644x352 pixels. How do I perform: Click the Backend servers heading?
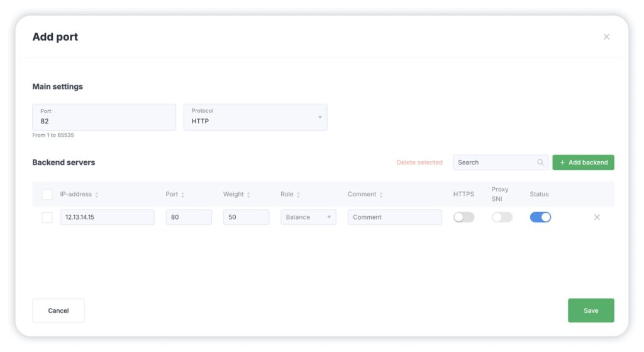click(x=64, y=162)
